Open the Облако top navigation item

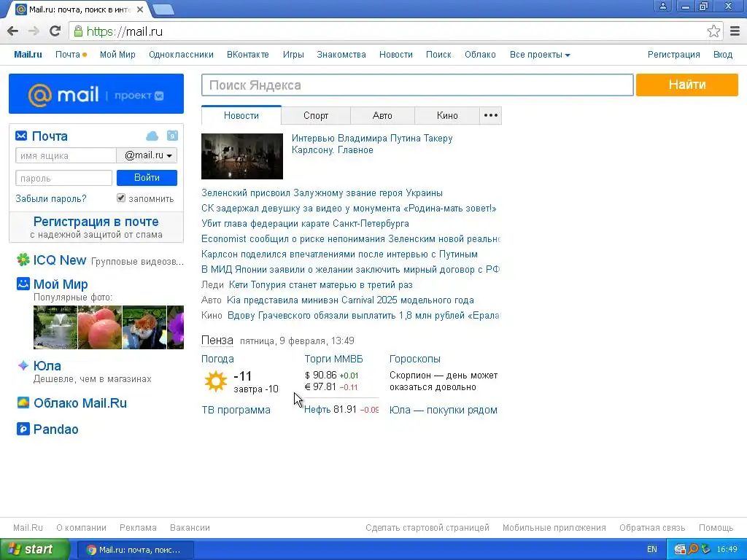[480, 55]
